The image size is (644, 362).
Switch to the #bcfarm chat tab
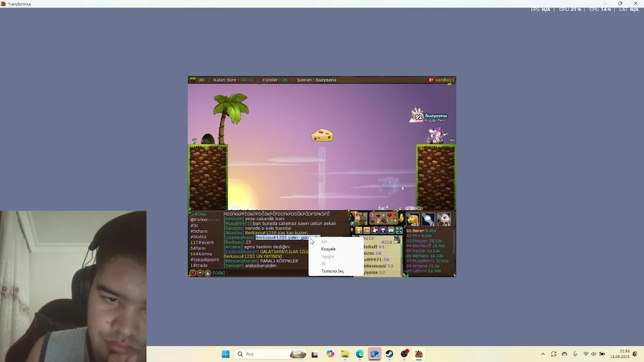(199, 231)
